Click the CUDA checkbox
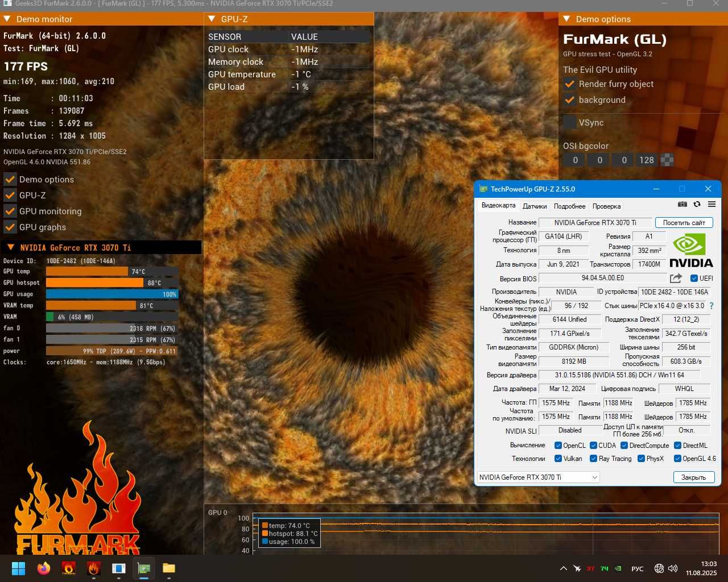 (593, 446)
